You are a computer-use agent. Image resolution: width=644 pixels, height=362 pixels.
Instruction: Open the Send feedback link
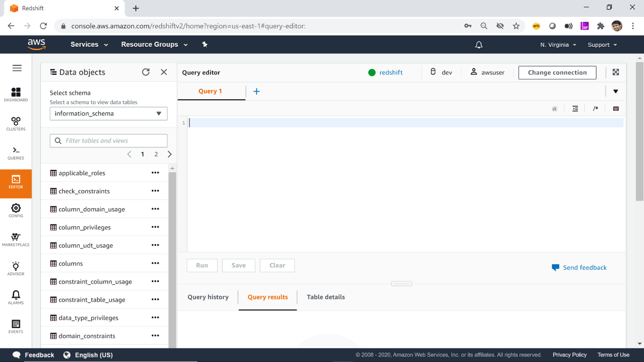click(584, 267)
